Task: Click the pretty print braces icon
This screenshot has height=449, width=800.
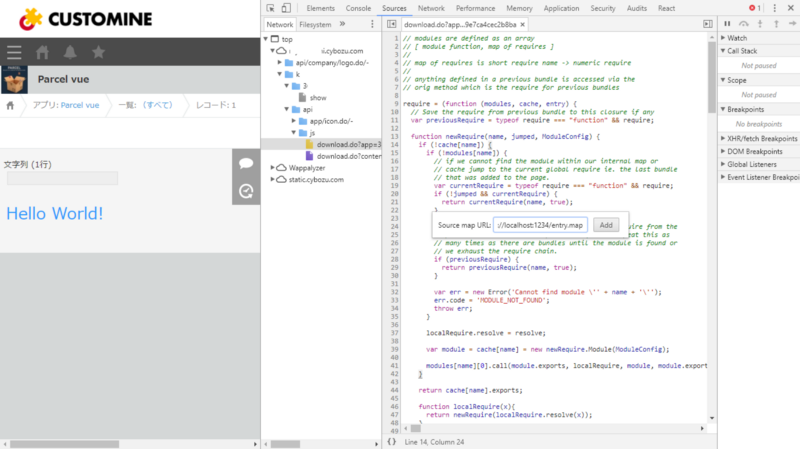Action: point(392,441)
